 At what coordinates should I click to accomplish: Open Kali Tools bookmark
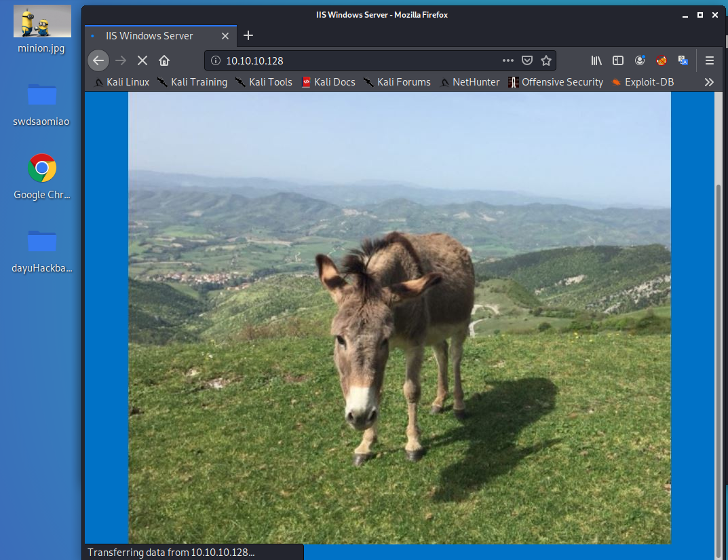[264, 82]
